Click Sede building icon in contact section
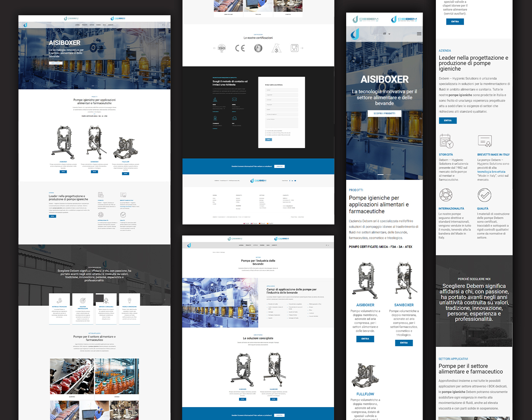The image size is (532, 420). click(x=215, y=100)
